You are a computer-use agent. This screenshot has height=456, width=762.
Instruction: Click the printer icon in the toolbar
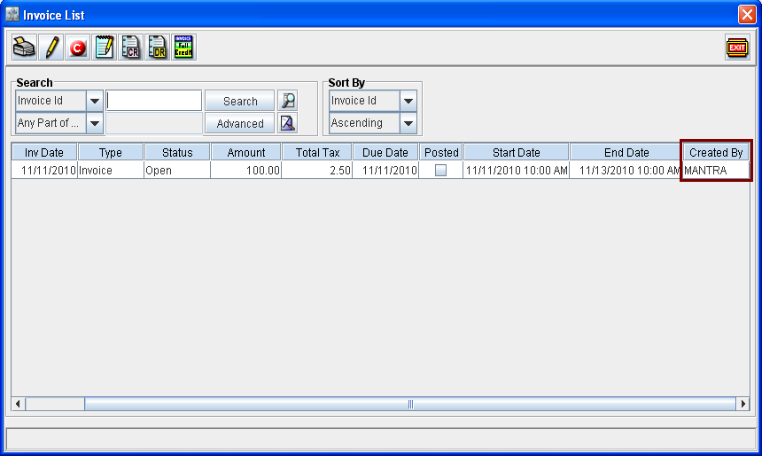[x=24, y=48]
